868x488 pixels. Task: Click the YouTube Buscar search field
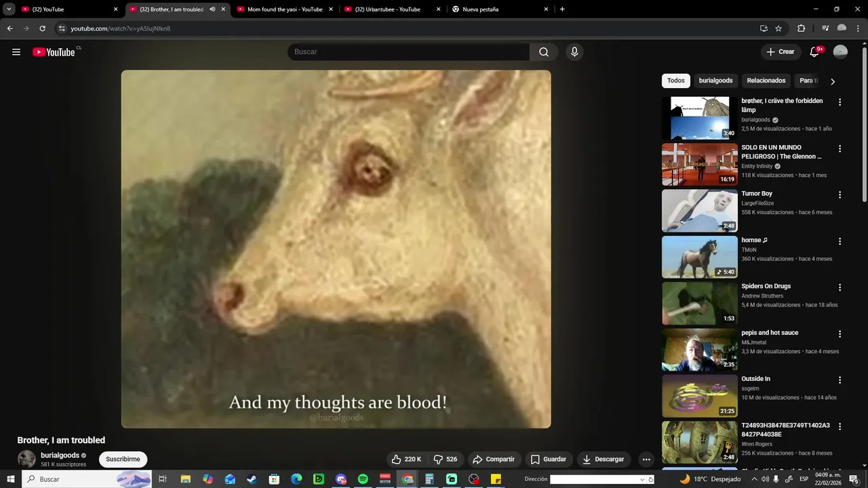click(x=409, y=52)
